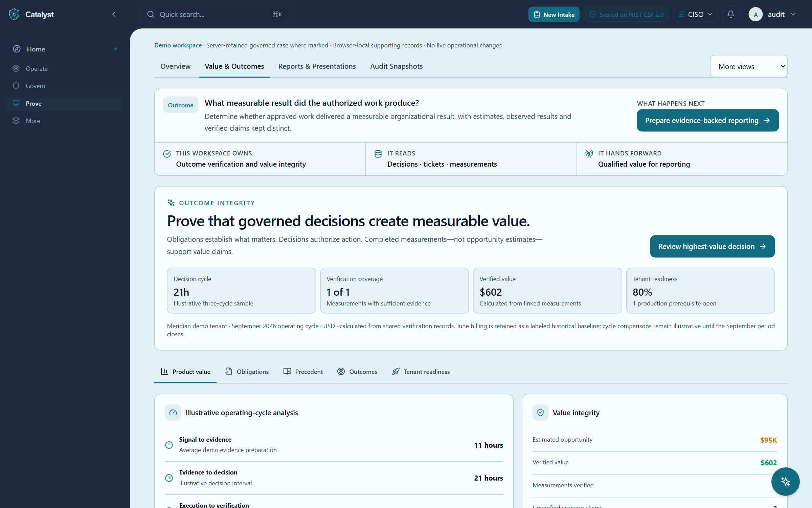Click the Value integrity shield icon
The height and width of the screenshot is (508, 812).
tap(540, 412)
